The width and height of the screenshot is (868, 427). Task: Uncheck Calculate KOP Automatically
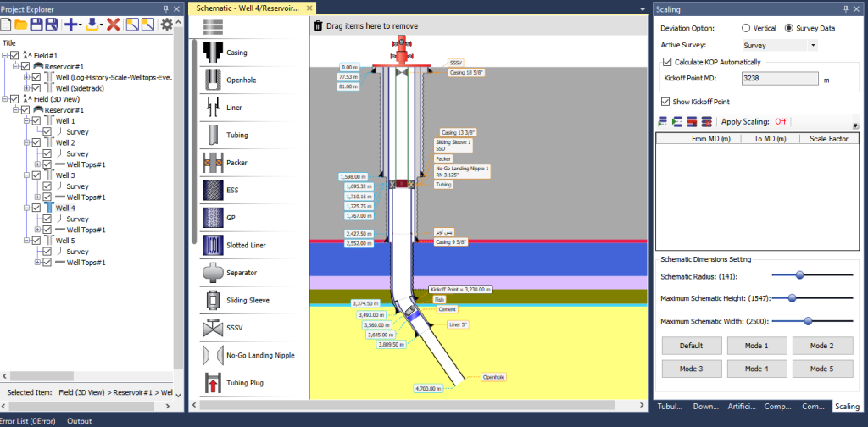(x=667, y=62)
